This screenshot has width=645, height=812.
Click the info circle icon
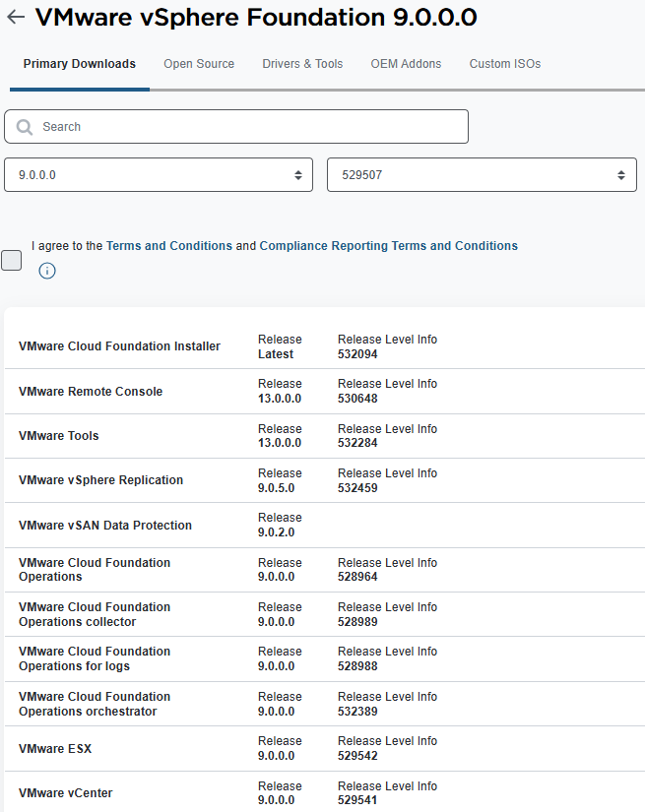point(47,271)
